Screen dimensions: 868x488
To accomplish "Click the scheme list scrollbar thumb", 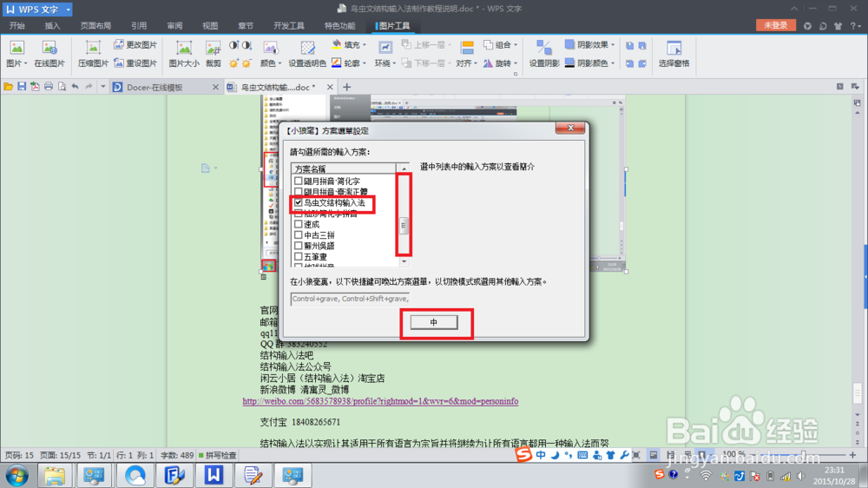I will tap(404, 226).
